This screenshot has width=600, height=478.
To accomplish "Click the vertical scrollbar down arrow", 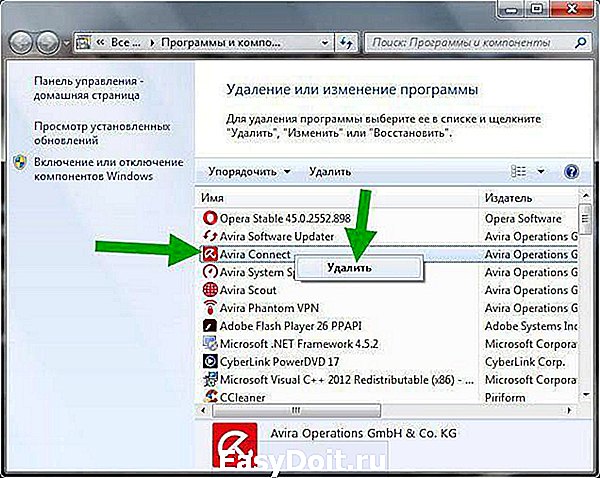I will point(585,395).
